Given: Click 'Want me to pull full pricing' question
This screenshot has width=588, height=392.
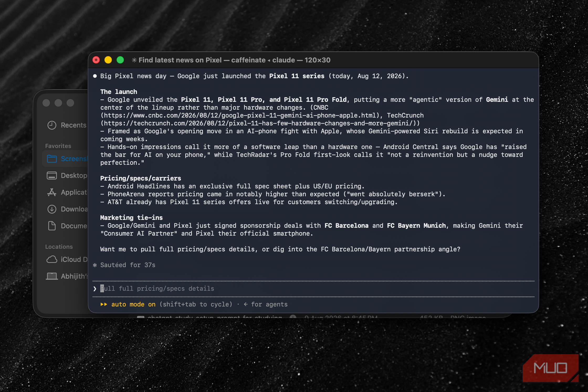Looking at the screenshot, I should pos(280,249).
